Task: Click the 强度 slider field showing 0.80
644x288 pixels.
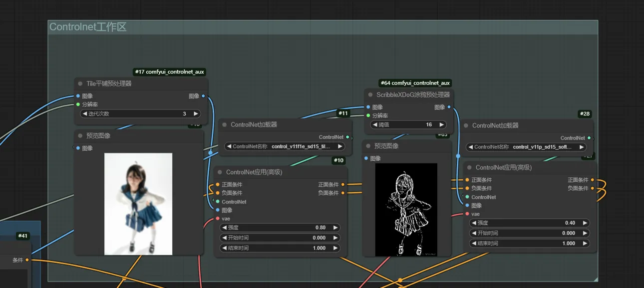Action: point(280,227)
